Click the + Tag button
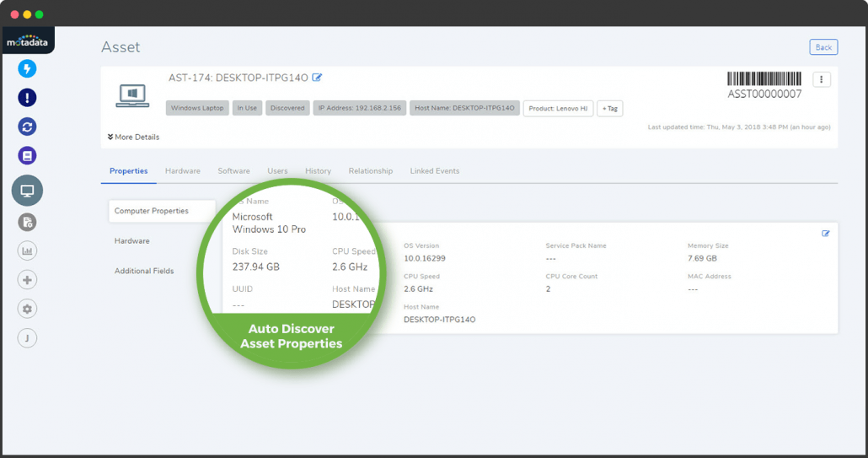This screenshot has height=458, width=868. coord(609,109)
